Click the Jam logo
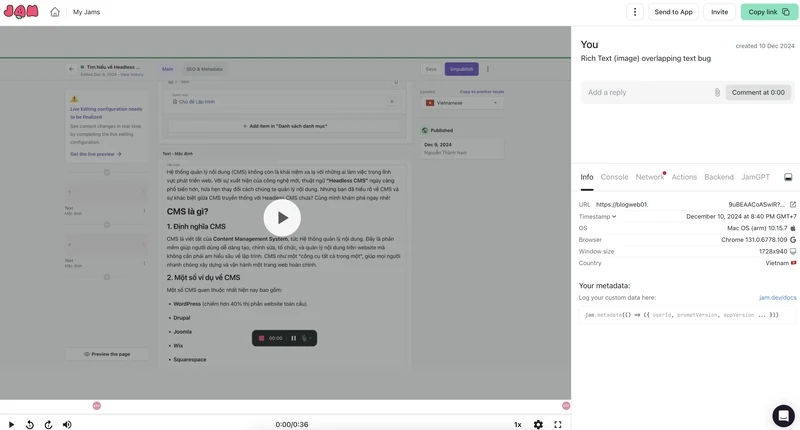800x430 pixels. pyautogui.click(x=21, y=12)
